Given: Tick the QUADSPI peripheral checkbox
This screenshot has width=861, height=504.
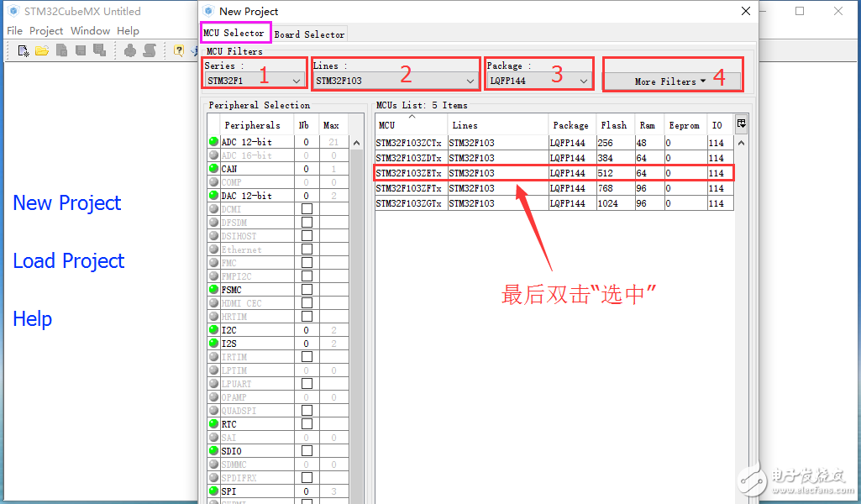Looking at the screenshot, I should tap(307, 411).
